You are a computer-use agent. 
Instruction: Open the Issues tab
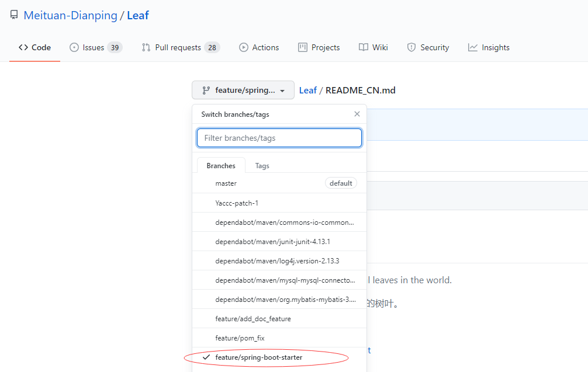(96, 47)
